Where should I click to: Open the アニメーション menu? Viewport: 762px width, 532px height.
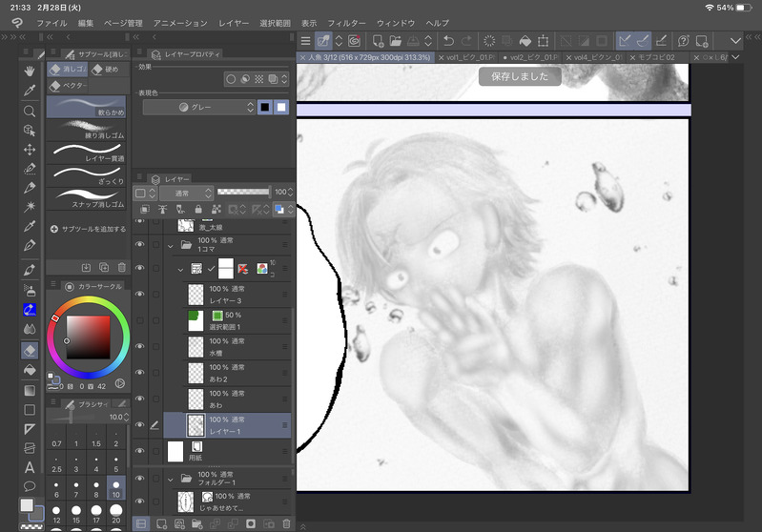coord(180,23)
